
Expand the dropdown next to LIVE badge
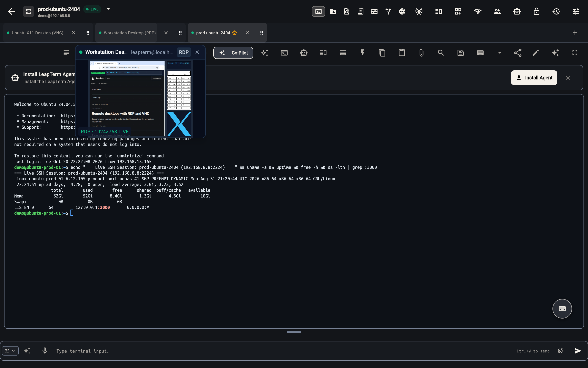coord(108,9)
